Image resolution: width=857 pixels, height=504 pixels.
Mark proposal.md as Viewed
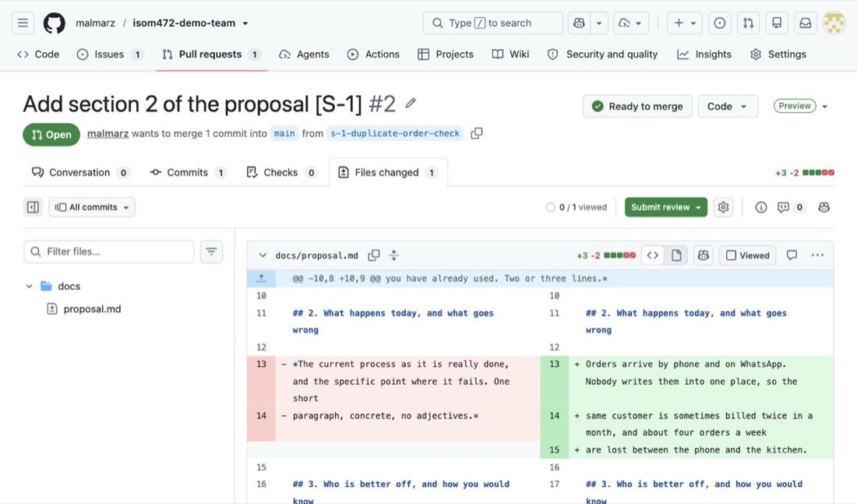(x=747, y=256)
